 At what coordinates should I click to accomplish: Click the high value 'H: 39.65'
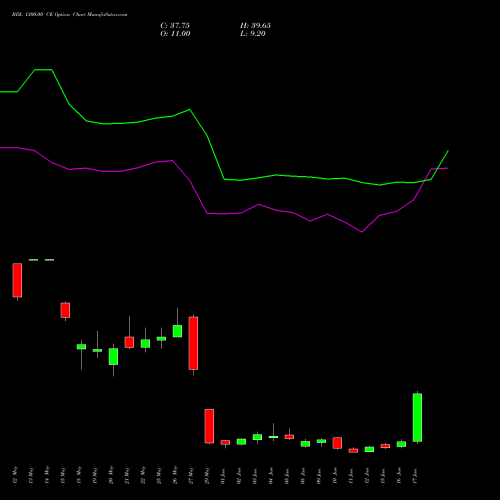(255, 26)
